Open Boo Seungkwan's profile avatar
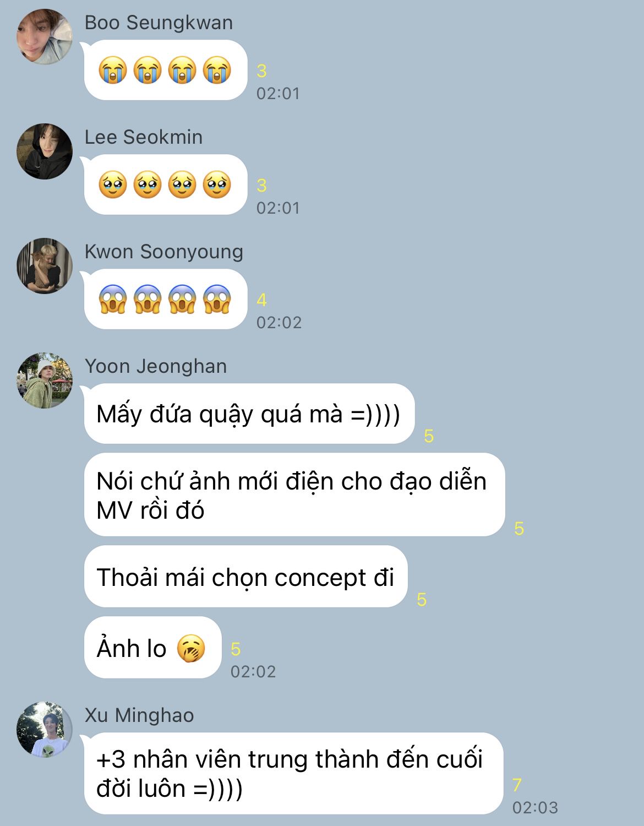Viewport: 644px width, 826px height. click(x=45, y=37)
